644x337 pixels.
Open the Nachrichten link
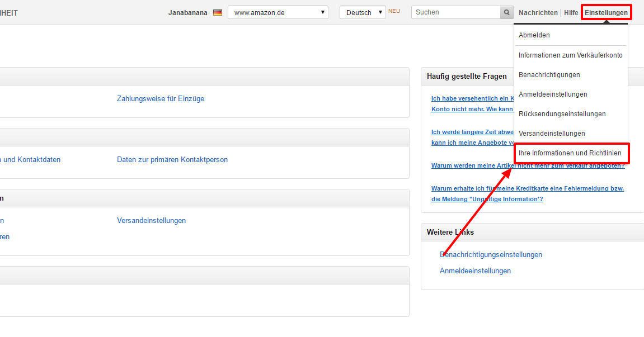click(538, 13)
